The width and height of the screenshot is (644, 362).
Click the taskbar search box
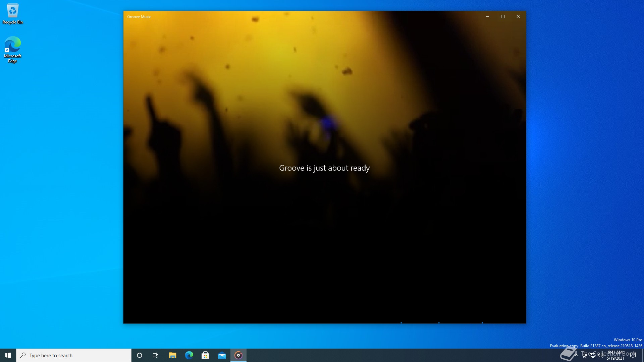click(74, 355)
